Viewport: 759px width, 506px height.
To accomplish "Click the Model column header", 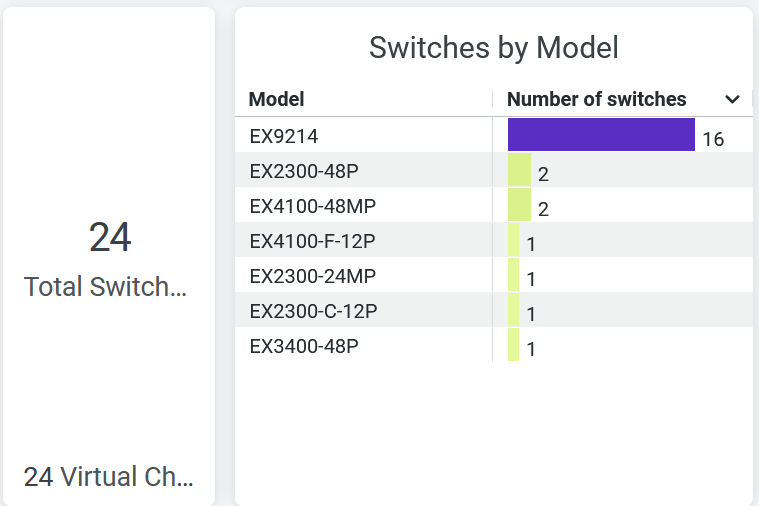I will coord(277,99).
